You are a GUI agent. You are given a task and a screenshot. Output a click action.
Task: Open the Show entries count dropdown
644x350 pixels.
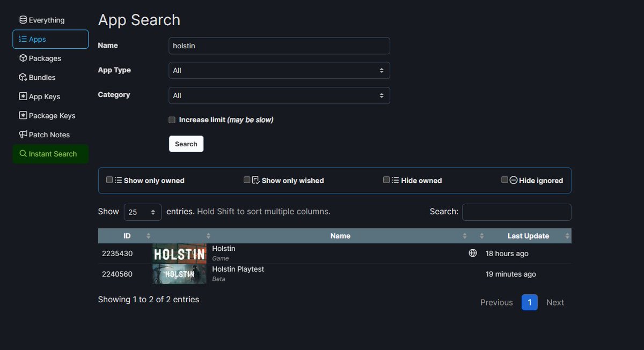(143, 212)
